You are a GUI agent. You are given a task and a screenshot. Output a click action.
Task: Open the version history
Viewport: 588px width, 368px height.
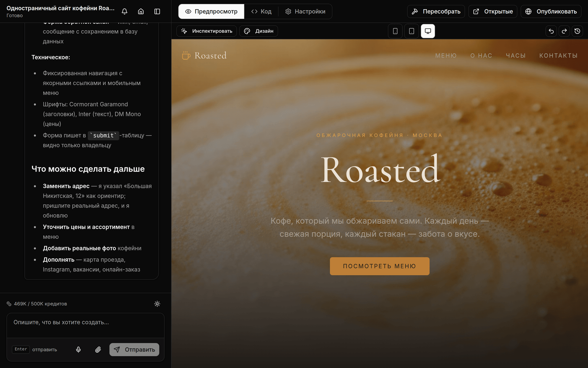(577, 31)
